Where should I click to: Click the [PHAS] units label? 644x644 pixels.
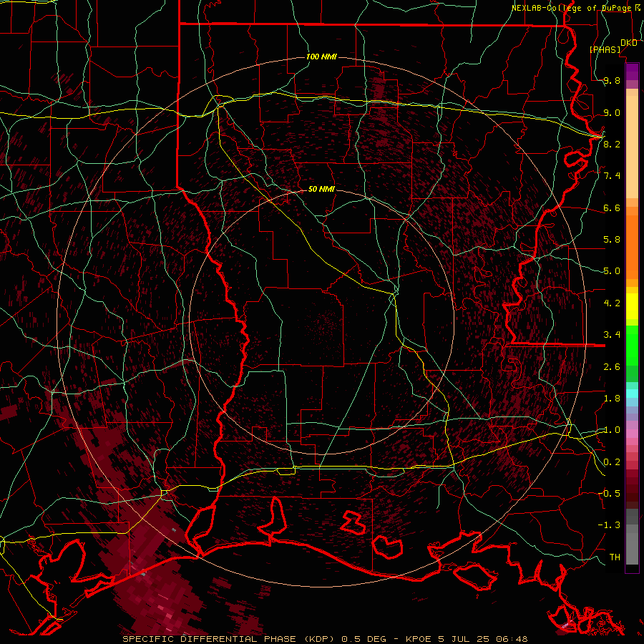[x=605, y=50]
